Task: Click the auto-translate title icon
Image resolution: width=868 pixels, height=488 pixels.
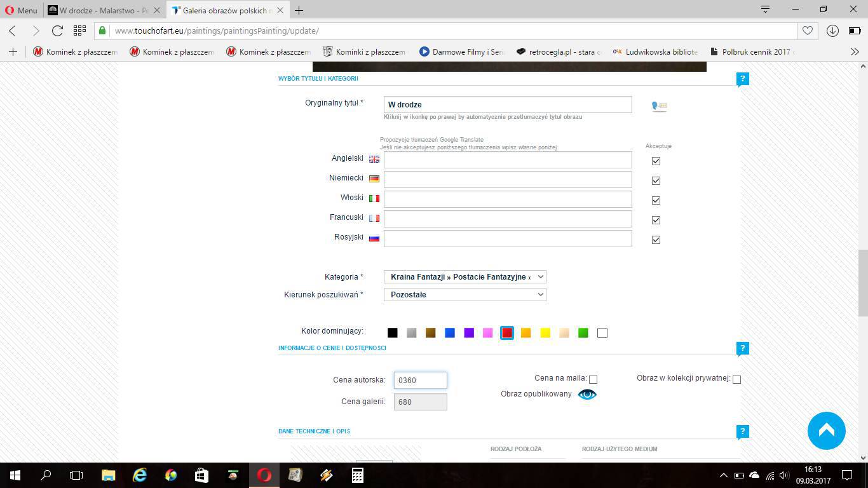Action: coord(659,106)
